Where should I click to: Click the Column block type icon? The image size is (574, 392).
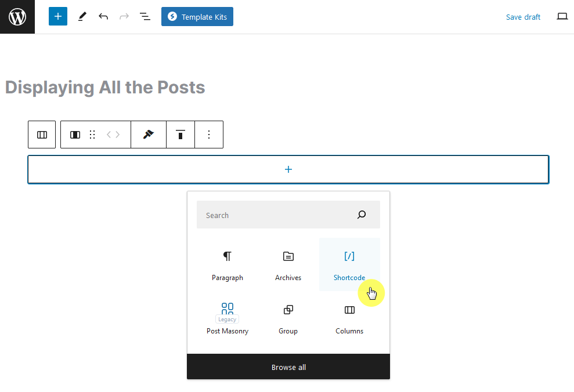75,135
